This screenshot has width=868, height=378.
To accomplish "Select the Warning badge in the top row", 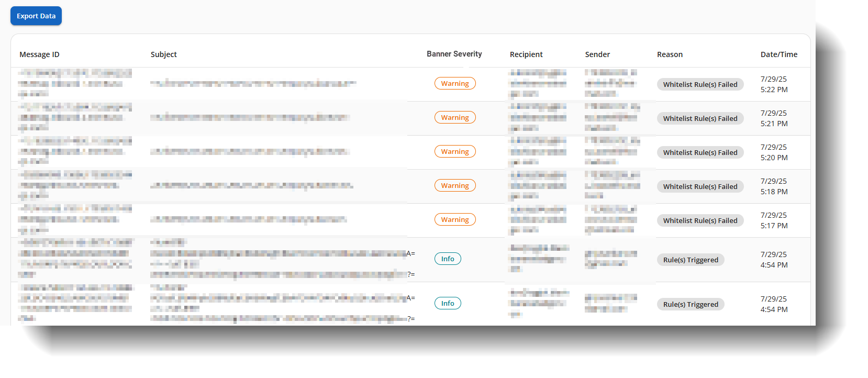I will click(x=455, y=83).
